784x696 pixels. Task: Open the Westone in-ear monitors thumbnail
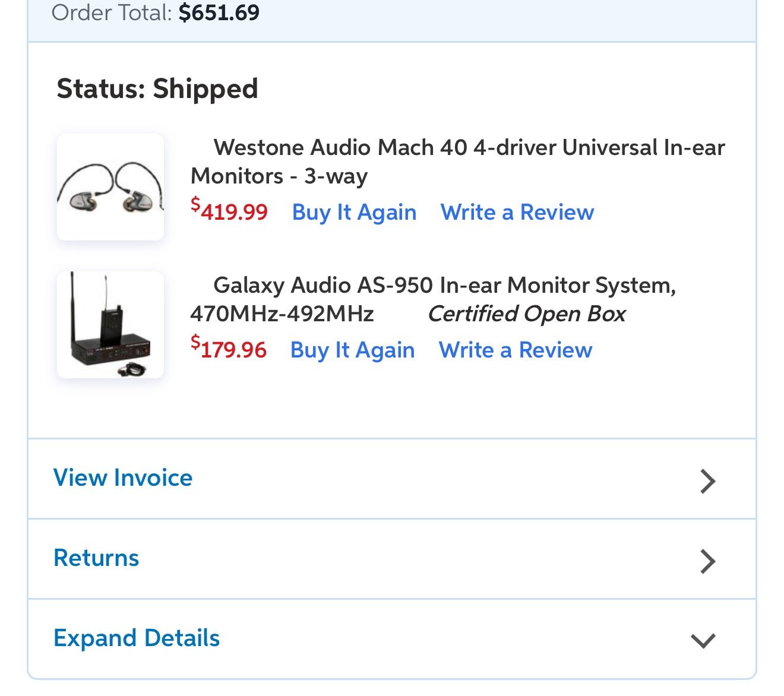click(x=110, y=187)
